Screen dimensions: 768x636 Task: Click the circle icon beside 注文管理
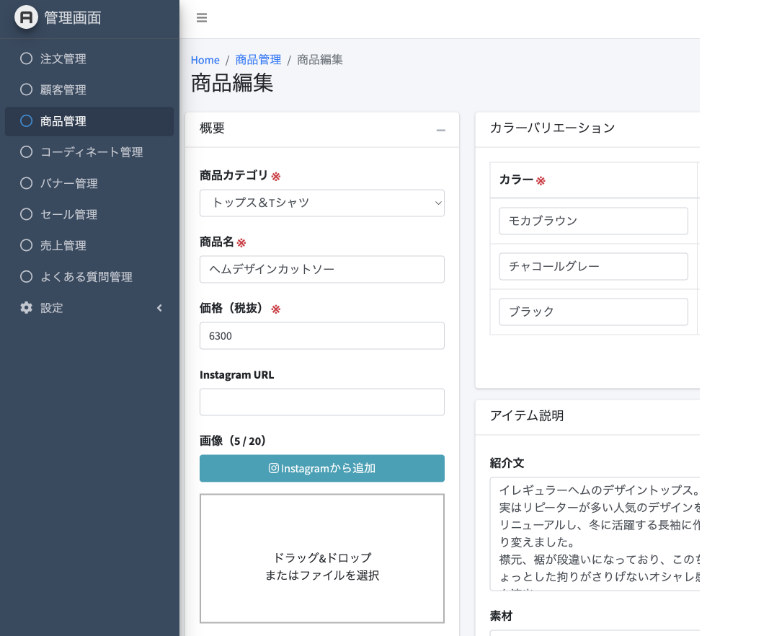[27, 59]
